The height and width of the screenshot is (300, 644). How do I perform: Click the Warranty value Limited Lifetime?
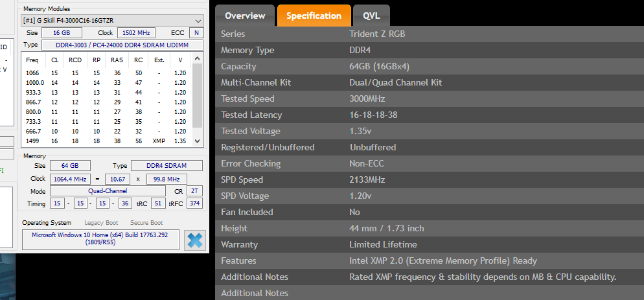pyautogui.click(x=383, y=245)
